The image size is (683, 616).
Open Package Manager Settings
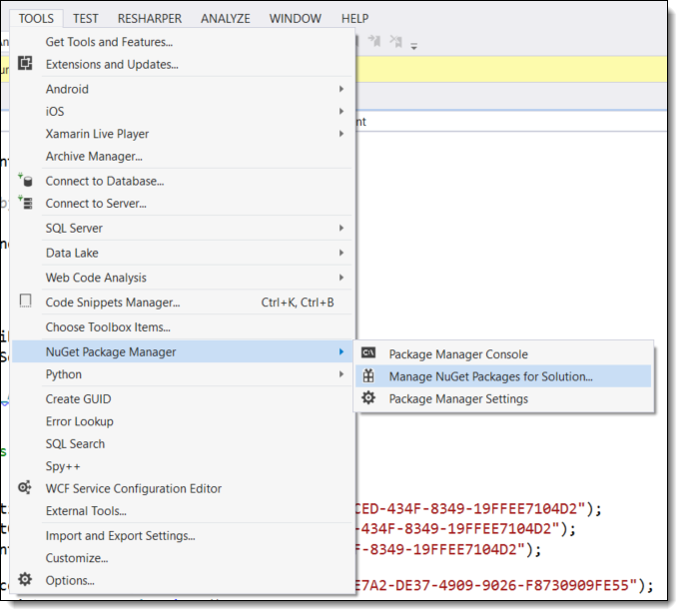503,398
